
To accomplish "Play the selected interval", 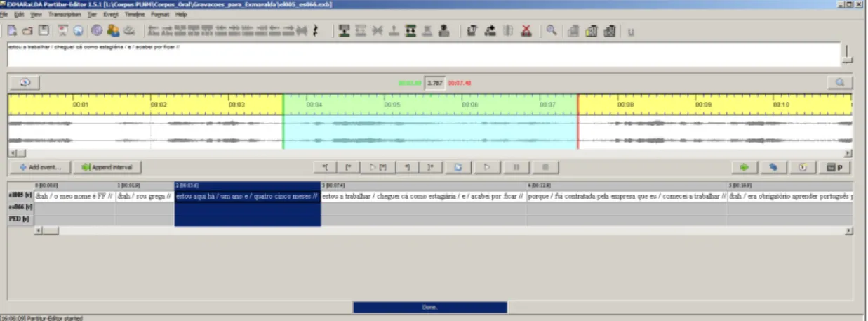I will tap(378, 167).
